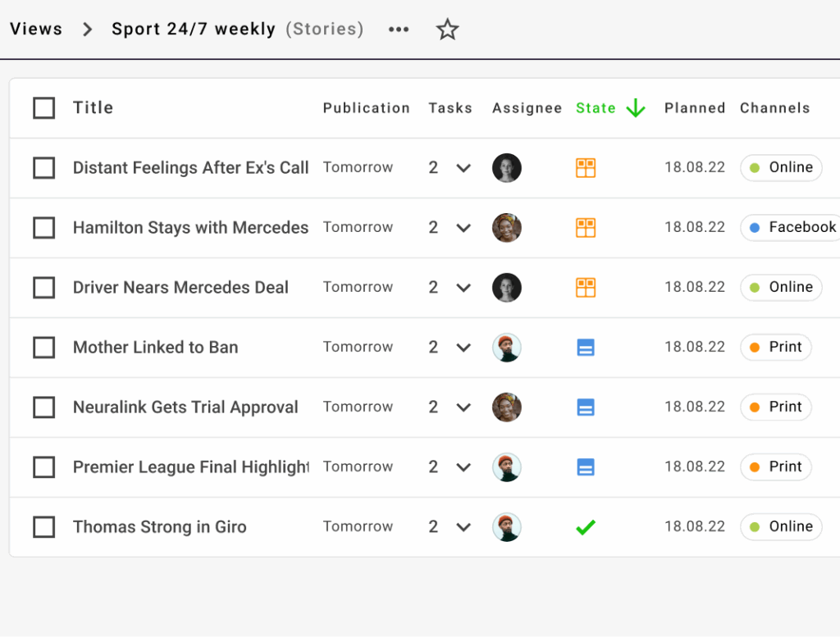840x637 pixels.
Task: Open the Hamilton Stays with Mercedes story
Action: pos(190,228)
